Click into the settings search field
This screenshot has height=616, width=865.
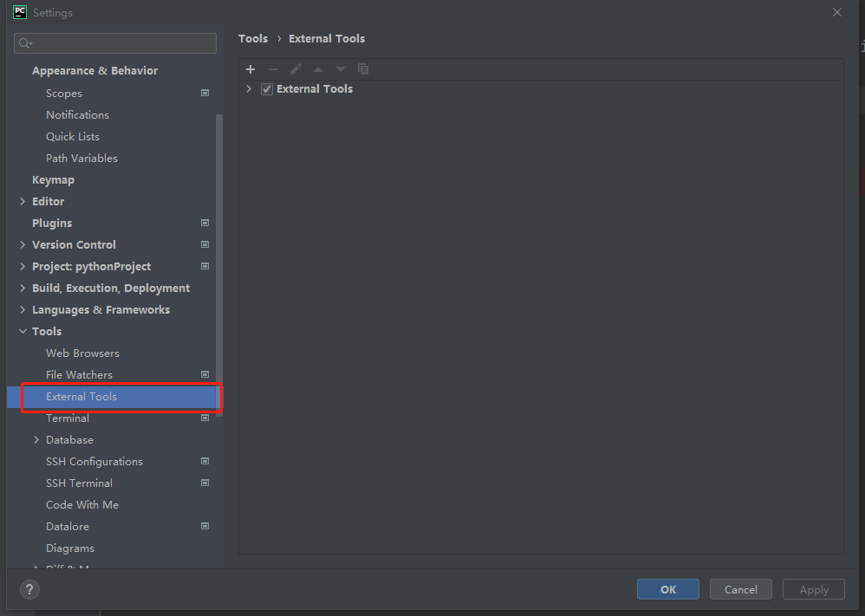tap(115, 43)
